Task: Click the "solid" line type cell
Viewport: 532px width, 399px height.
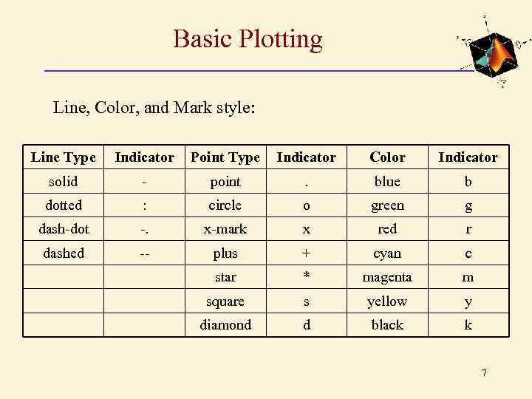Action: point(64,182)
